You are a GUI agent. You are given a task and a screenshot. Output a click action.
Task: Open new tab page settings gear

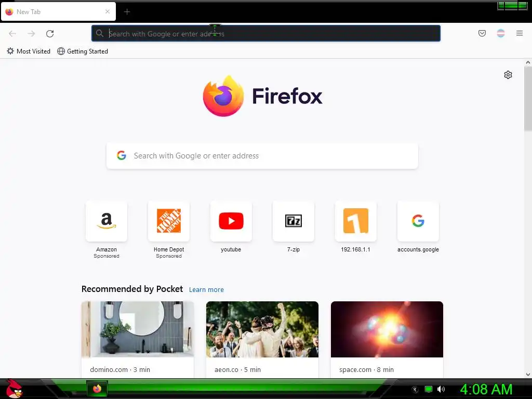[508, 75]
